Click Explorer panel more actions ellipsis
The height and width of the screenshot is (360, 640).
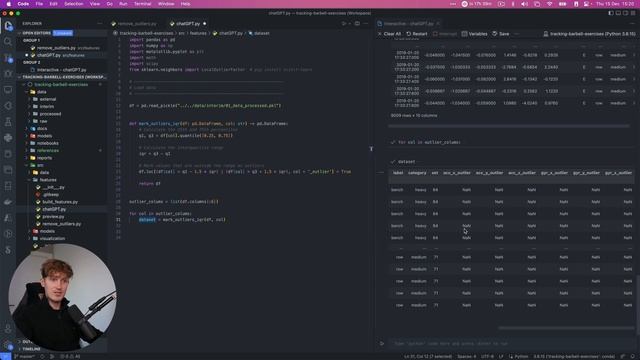pos(100,24)
